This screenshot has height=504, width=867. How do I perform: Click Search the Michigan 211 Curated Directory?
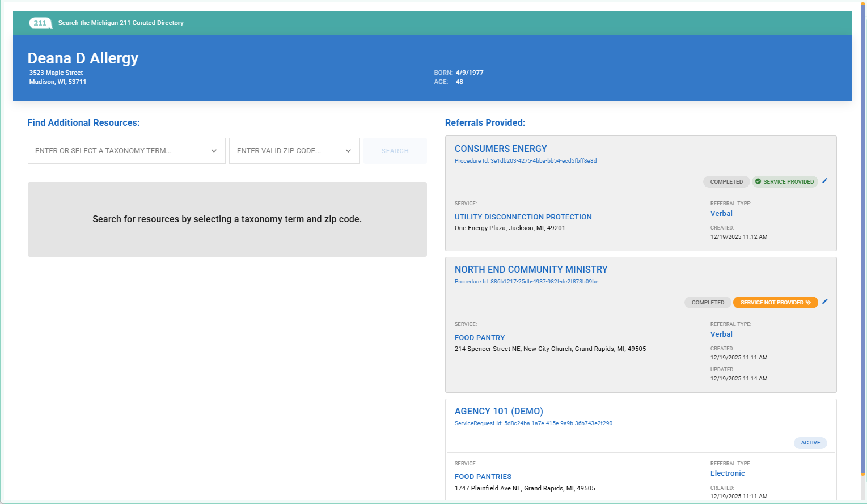point(121,23)
